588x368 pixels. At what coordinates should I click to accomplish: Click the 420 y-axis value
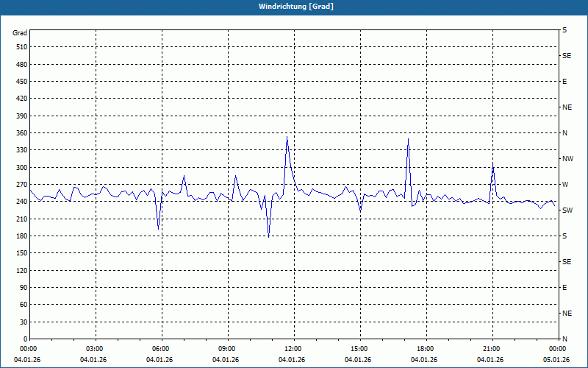(22, 99)
